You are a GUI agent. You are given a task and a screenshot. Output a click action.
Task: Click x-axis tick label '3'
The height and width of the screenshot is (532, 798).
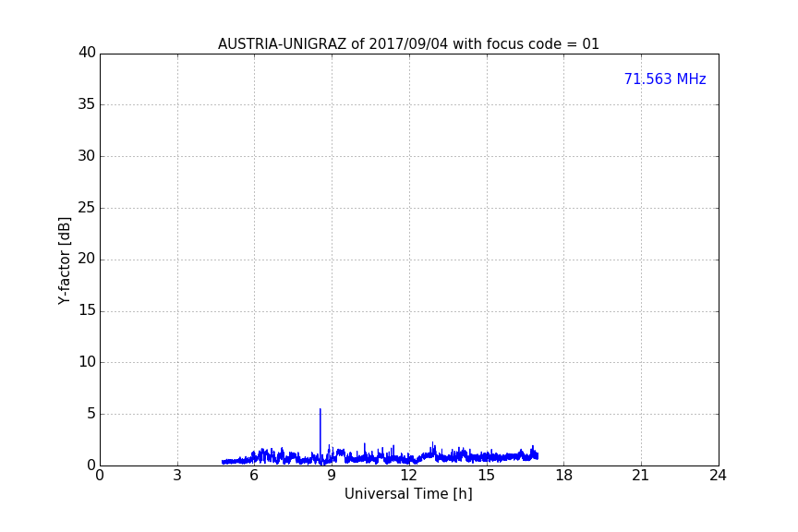[177, 476]
